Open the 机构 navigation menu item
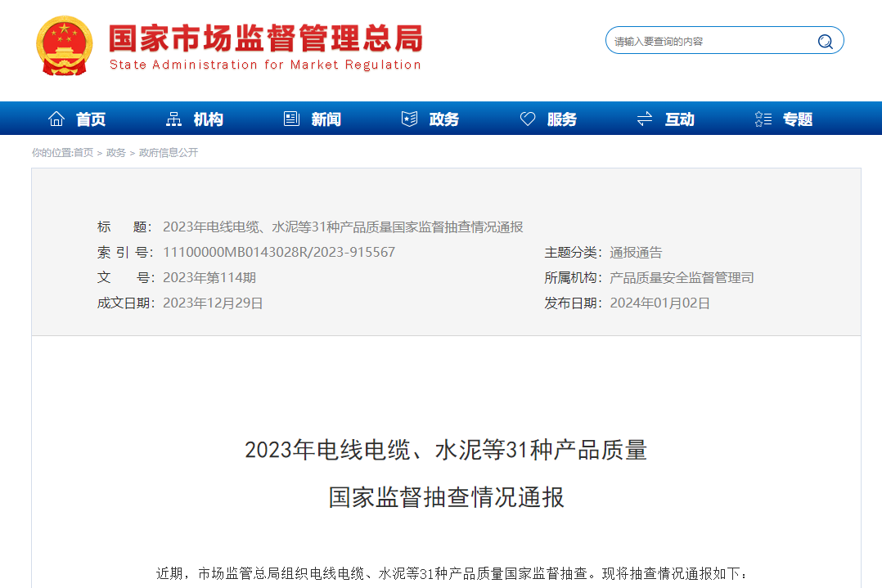The width and height of the screenshot is (882, 588). (x=209, y=119)
